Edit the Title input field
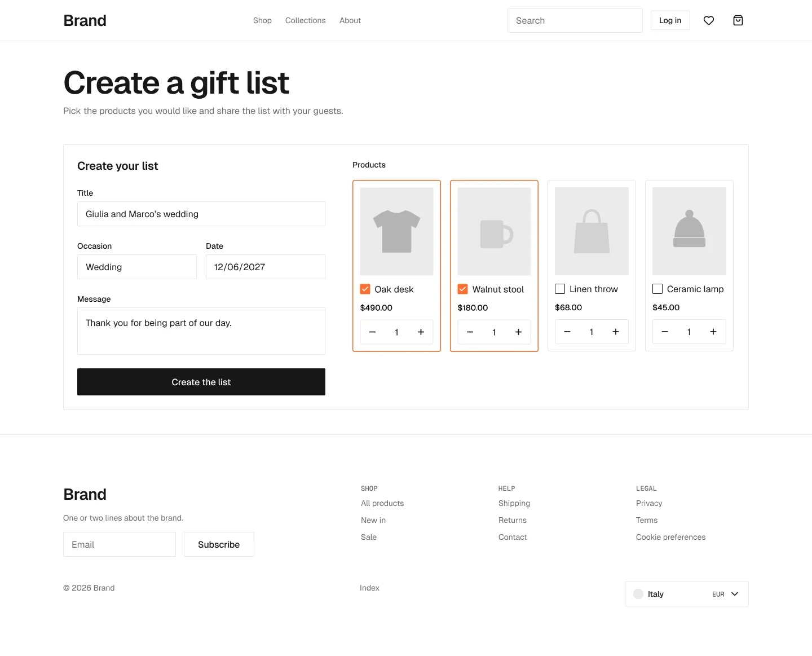The width and height of the screenshot is (812, 656). (x=201, y=214)
